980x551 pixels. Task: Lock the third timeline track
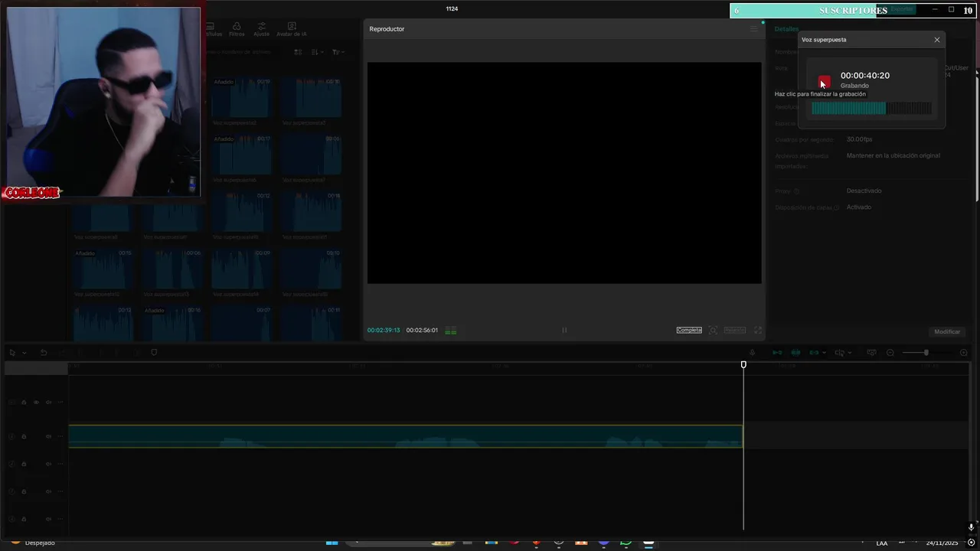pos(24,464)
